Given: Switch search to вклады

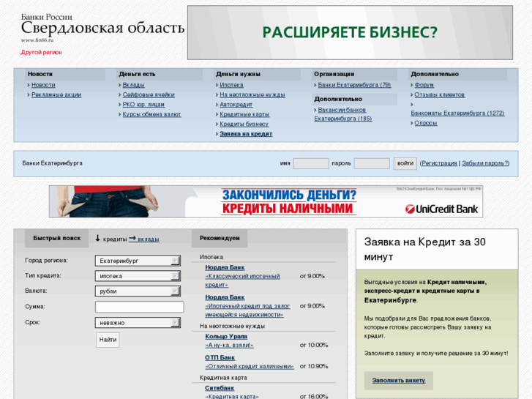Looking at the screenshot, I should tap(149, 239).
